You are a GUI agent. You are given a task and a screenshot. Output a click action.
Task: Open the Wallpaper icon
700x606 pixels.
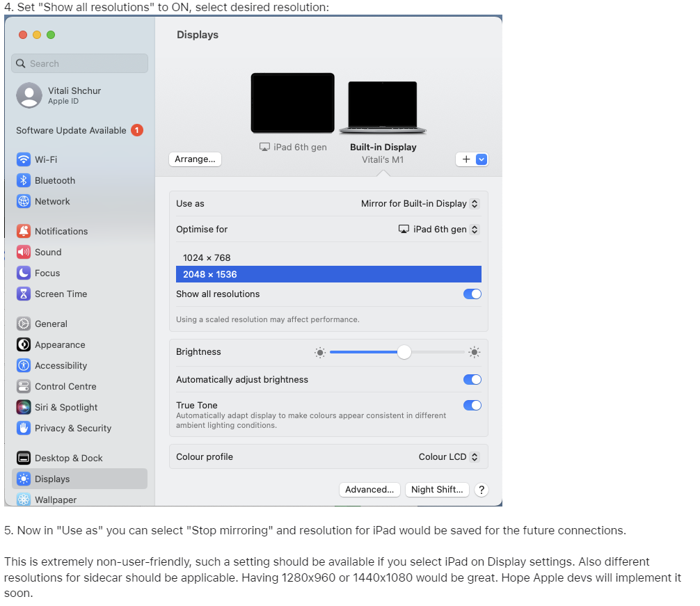point(24,500)
